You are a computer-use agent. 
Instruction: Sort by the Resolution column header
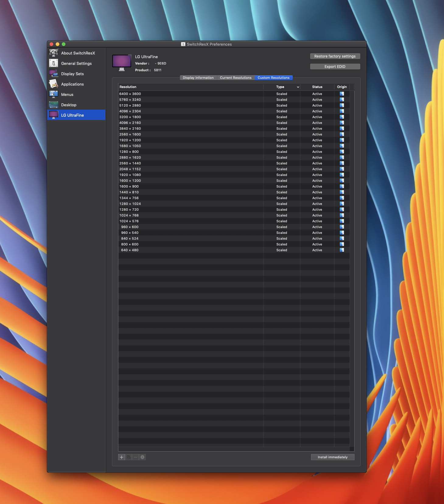(191, 87)
